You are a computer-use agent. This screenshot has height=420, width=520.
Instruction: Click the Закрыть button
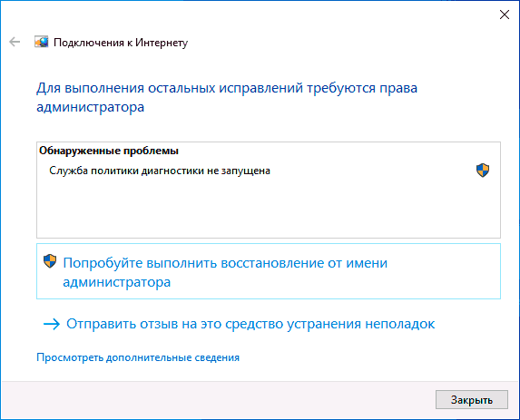472,399
